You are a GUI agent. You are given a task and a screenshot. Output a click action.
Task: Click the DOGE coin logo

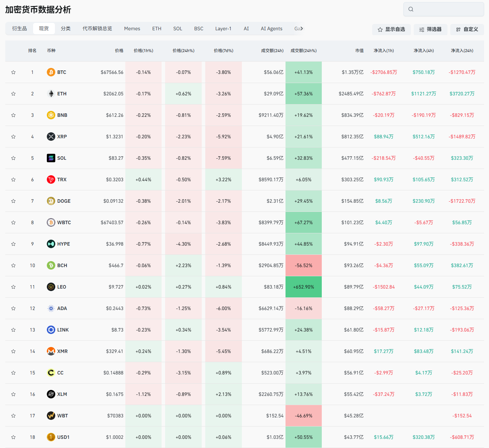point(51,201)
